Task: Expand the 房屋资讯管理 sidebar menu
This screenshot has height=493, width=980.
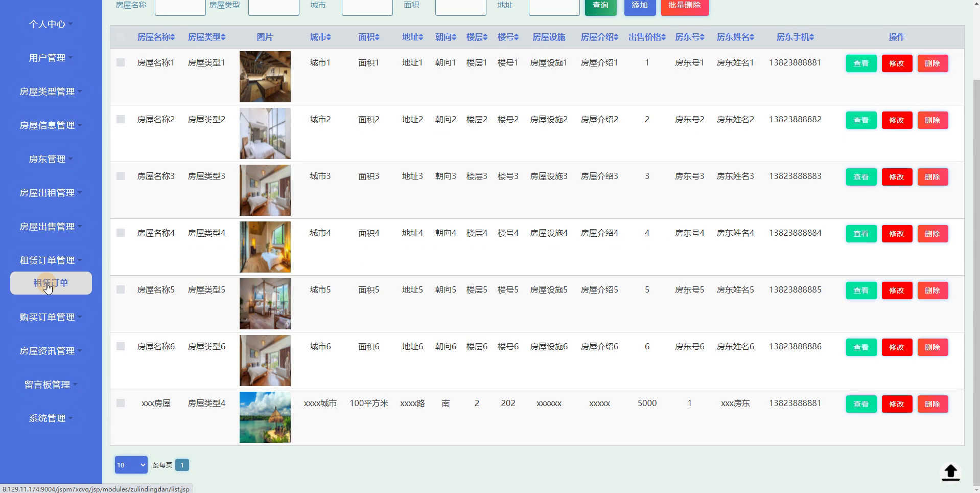Action: 51,351
